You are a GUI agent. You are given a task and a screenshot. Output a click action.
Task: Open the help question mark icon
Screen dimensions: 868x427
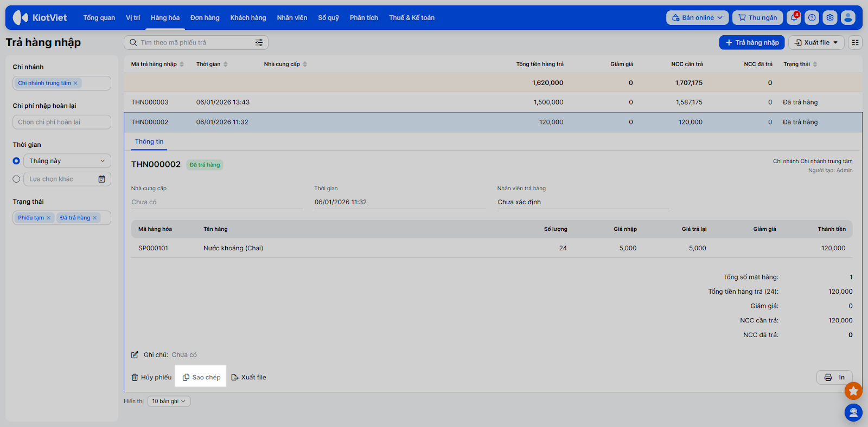[812, 18]
